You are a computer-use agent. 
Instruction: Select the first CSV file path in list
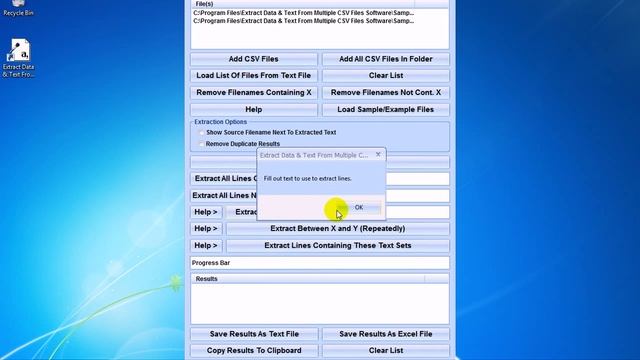(304, 13)
